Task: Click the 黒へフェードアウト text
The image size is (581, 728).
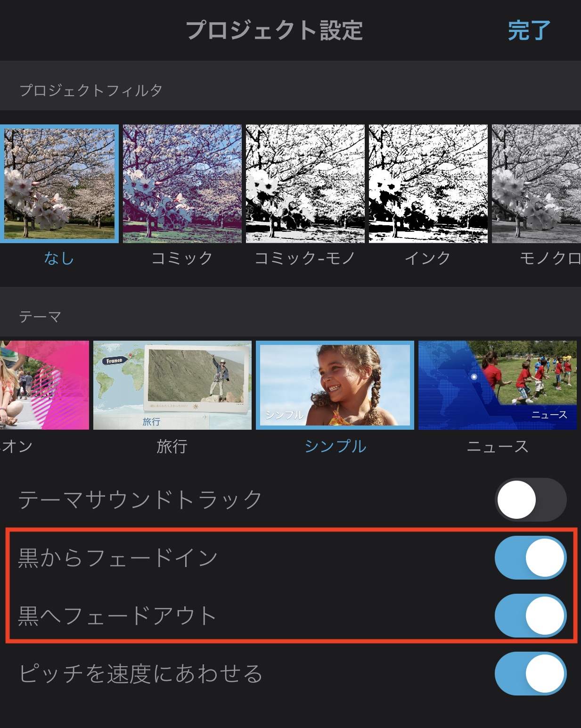Action: point(117,615)
